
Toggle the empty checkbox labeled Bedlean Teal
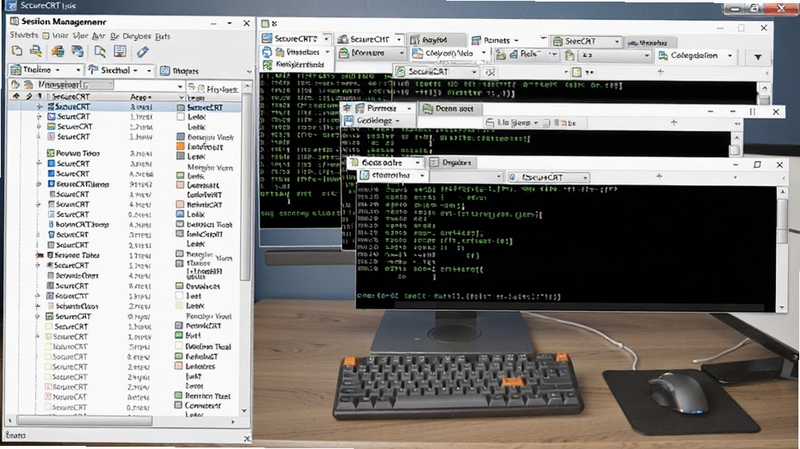point(179,346)
